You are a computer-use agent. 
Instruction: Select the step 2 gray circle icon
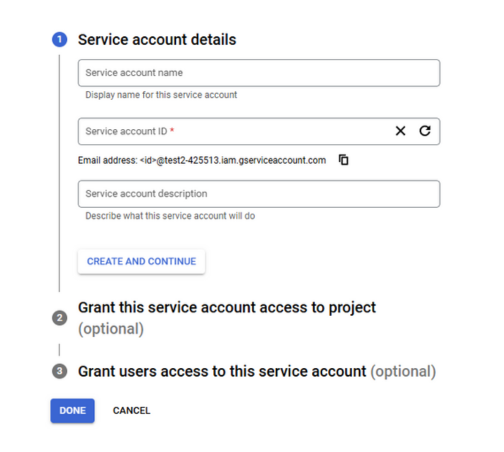pos(60,318)
